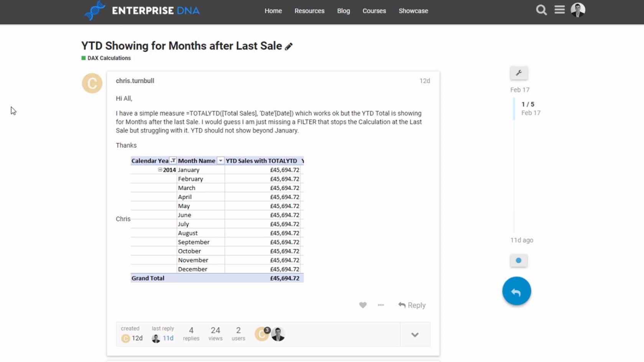Go to Home in navigation
Image resolution: width=644 pixels, height=362 pixels.
pyautogui.click(x=273, y=11)
